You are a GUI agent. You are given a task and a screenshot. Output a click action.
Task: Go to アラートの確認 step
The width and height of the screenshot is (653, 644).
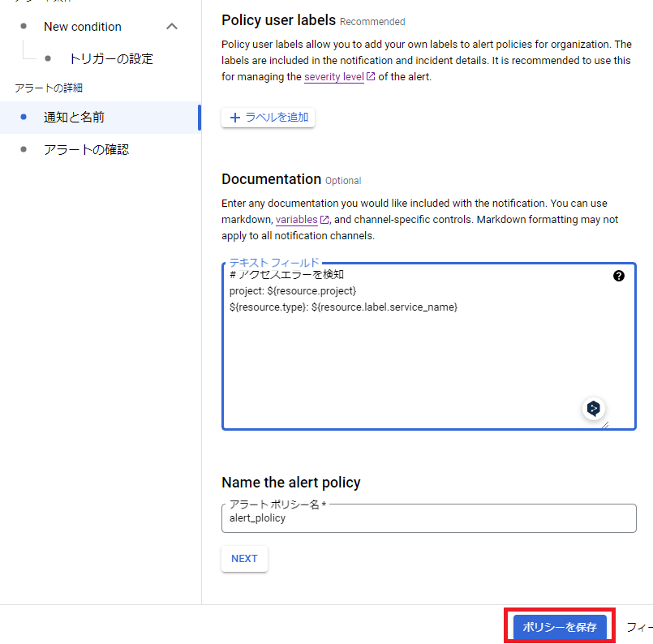point(86,149)
